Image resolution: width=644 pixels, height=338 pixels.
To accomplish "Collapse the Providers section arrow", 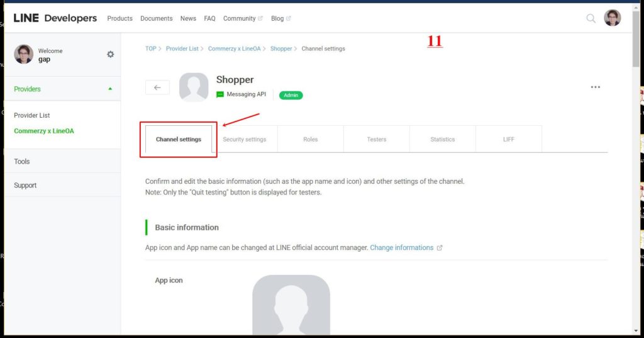I will click(110, 89).
